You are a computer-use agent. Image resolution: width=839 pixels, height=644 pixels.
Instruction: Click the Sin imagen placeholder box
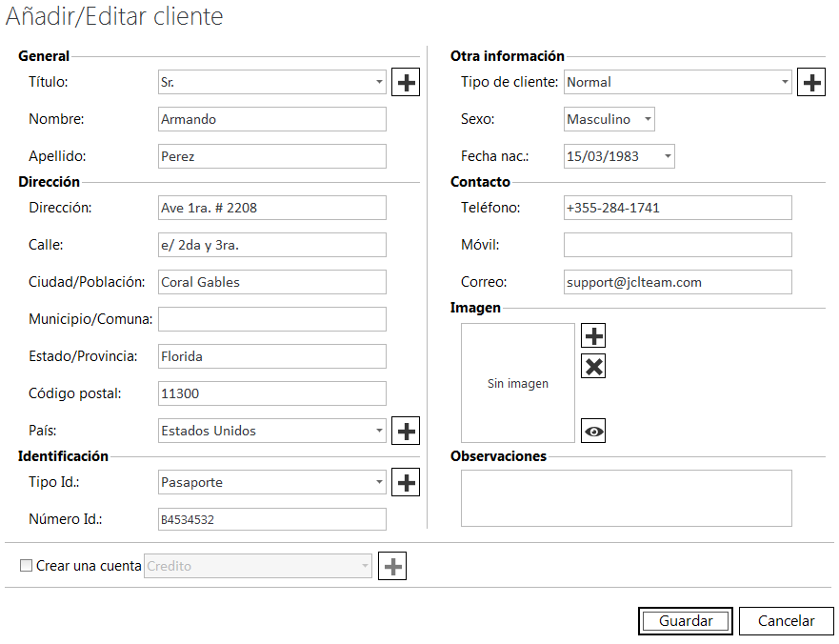[x=518, y=384]
